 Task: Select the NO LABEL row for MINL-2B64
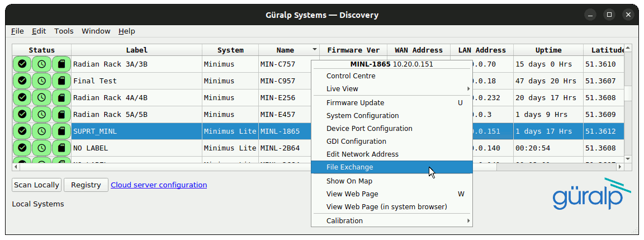point(137,148)
